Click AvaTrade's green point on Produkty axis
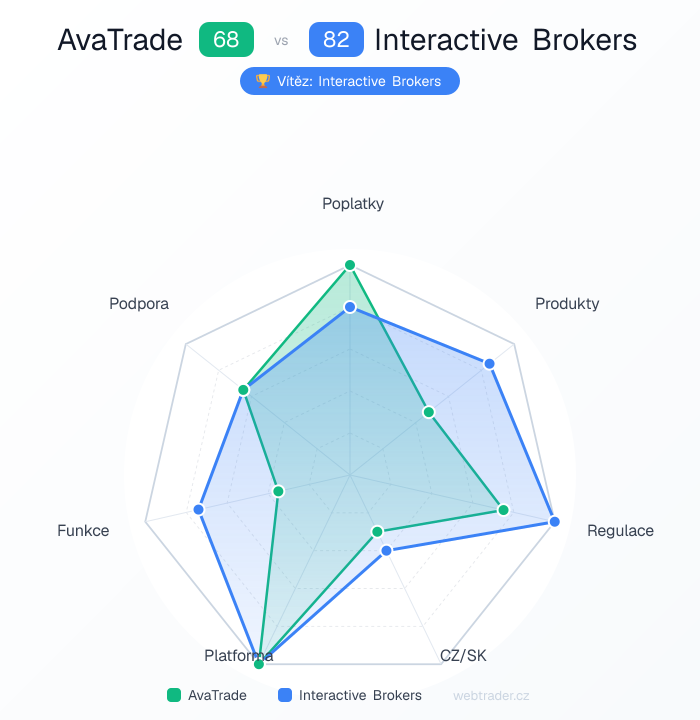Image resolution: width=700 pixels, height=720 pixels. coord(428,412)
